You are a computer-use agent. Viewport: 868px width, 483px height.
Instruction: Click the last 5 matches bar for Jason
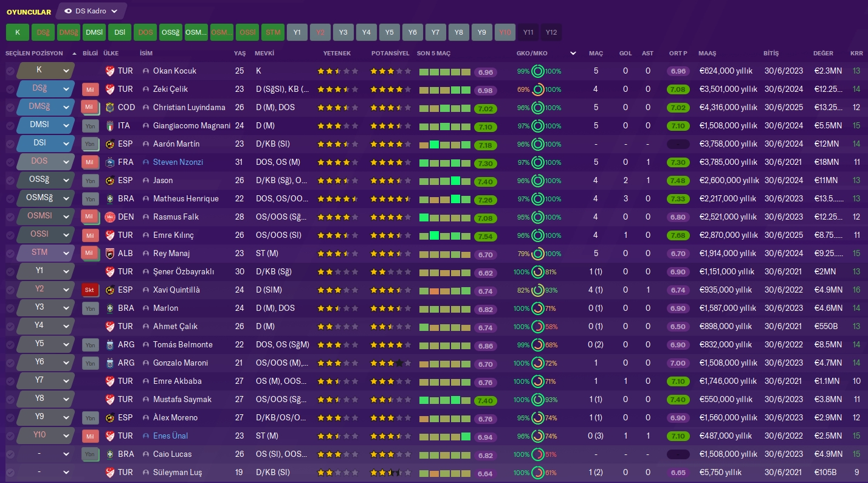[444, 181]
